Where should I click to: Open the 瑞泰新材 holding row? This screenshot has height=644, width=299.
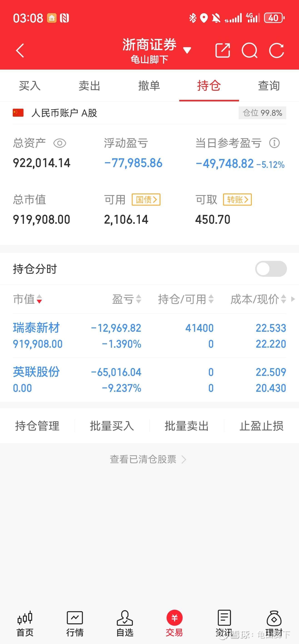149,335
